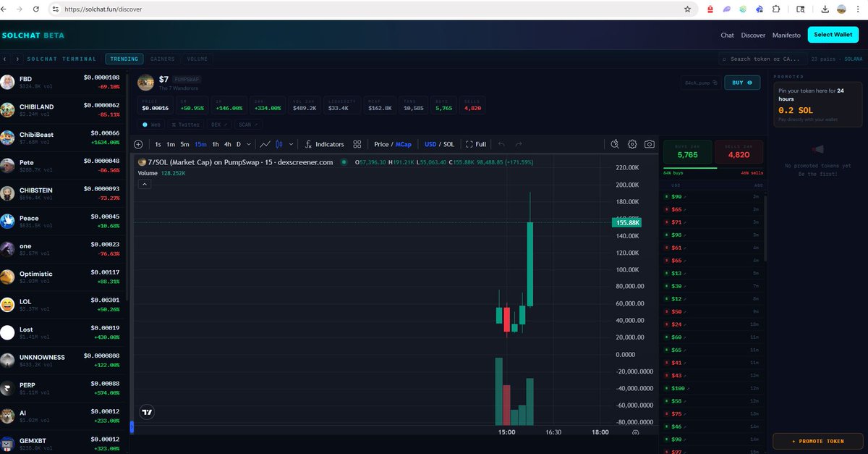Switch chart currency to USD
Image resolution: width=868 pixels, height=454 pixels.
click(431, 144)
